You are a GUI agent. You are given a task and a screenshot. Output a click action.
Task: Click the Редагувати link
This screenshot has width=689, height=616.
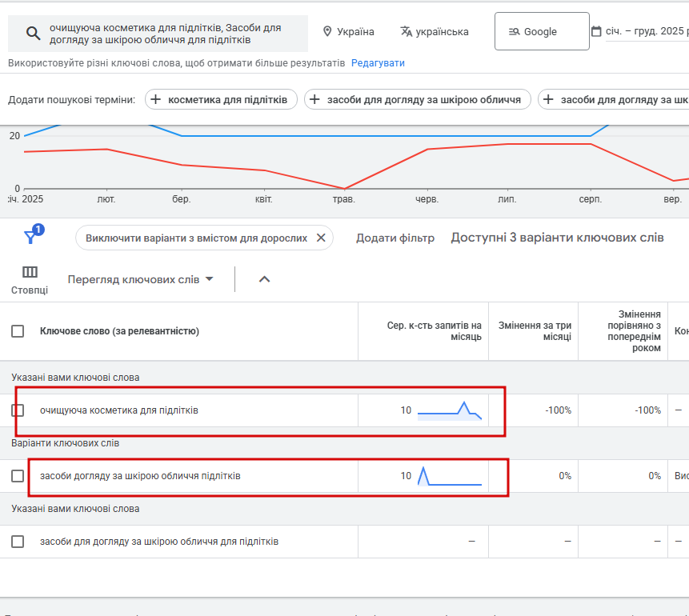click(378, 62)
